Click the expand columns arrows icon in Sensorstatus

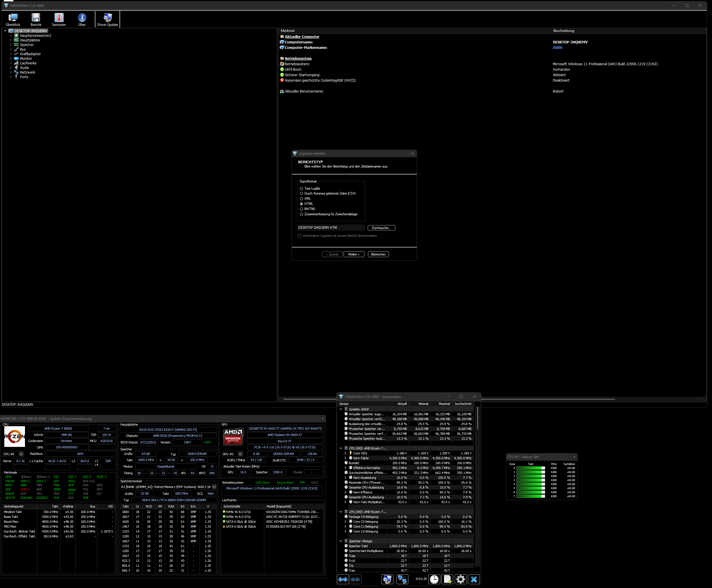coord(343,580)
